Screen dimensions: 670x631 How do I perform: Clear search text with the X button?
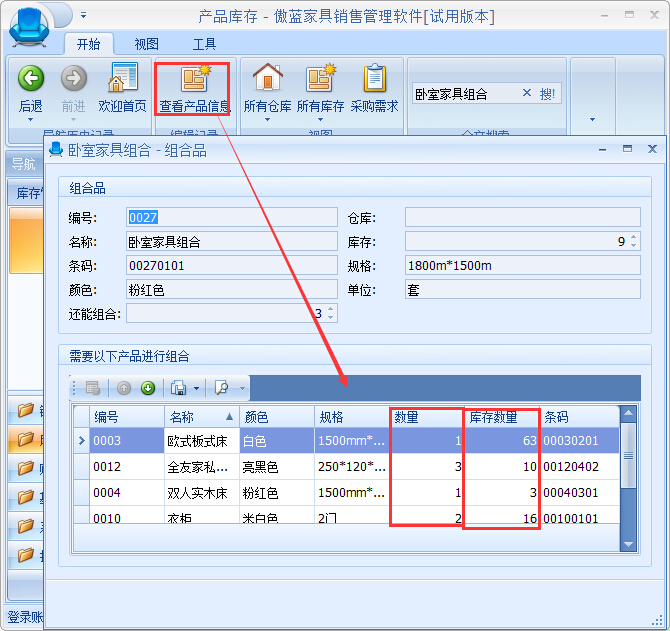[x=527, y=93]
